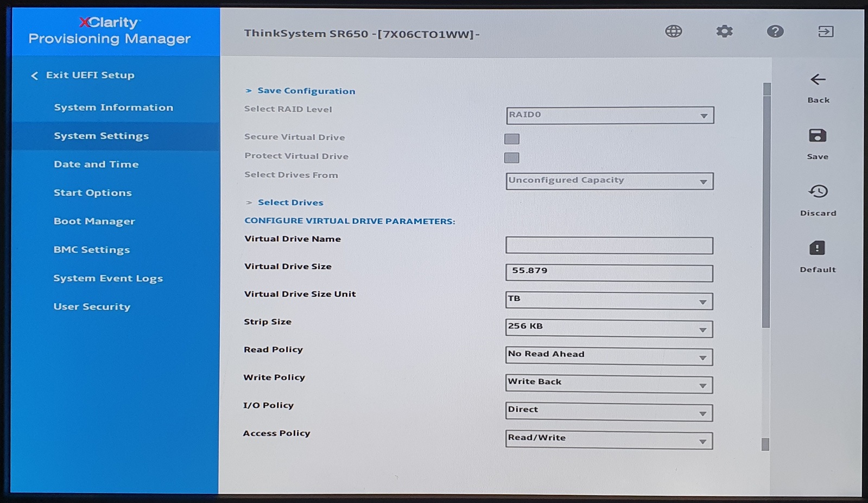Image resolution: width=868 pixels, height=503 pixels.
Task: Open Boot Manager menu
Action: [94, 221]
